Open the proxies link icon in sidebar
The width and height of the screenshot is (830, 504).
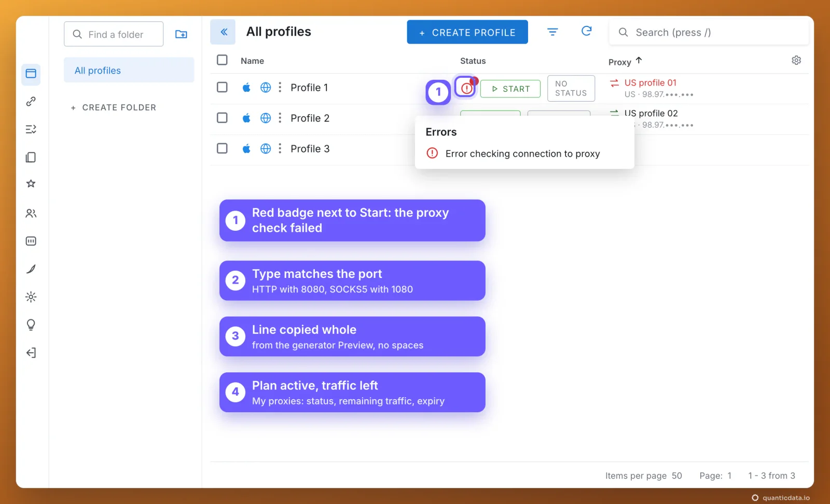pyautogui.click(x=31, y=101)
